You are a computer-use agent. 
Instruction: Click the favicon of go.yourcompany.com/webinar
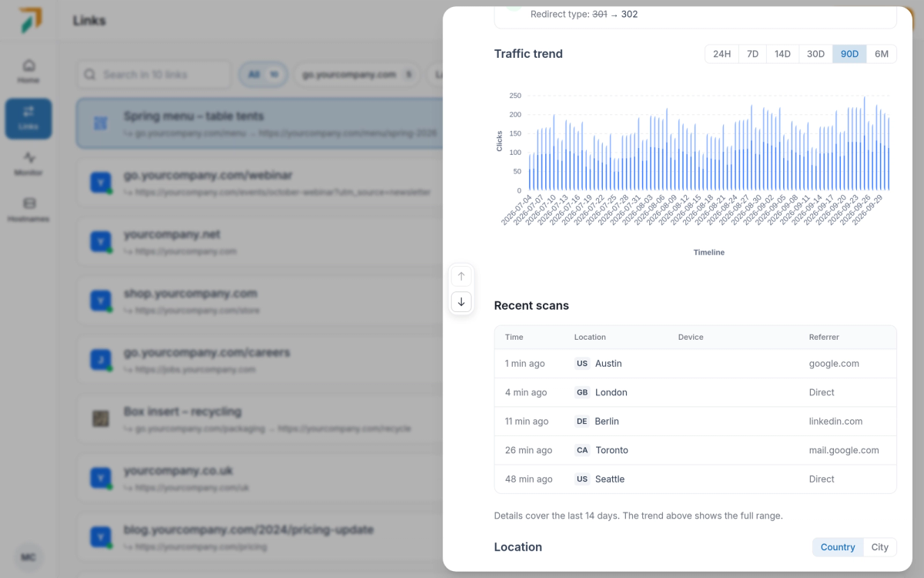coord(101,183)
